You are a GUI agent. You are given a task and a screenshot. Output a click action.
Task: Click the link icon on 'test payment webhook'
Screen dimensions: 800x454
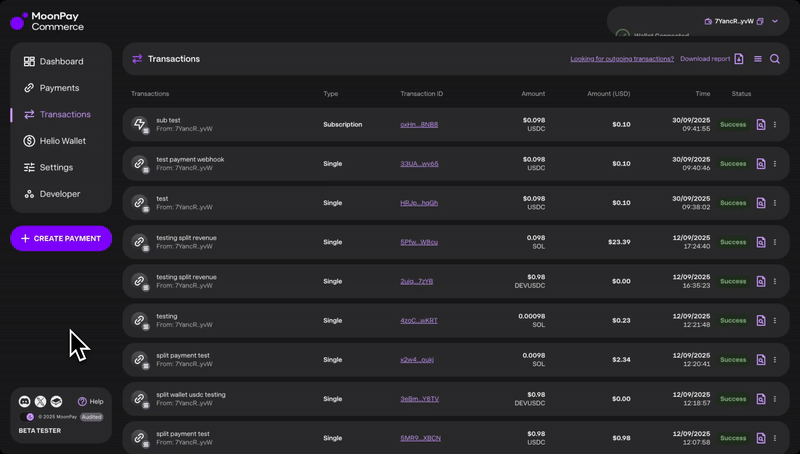(139, 163)
